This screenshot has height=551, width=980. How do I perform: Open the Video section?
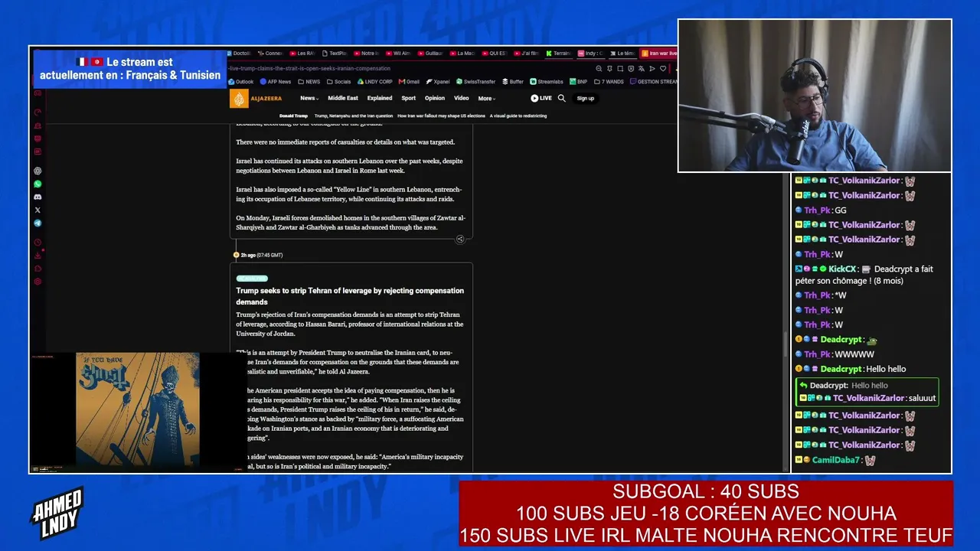(x=461, y=98)
